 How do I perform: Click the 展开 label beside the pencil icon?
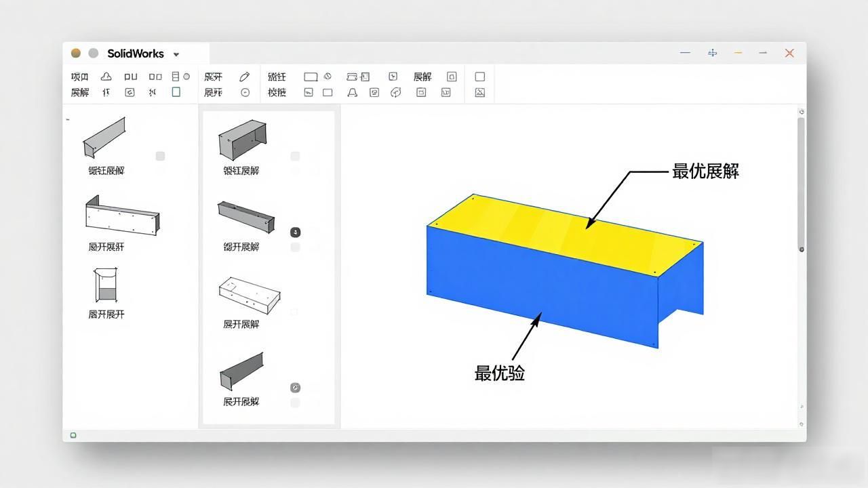click(213, 77)
